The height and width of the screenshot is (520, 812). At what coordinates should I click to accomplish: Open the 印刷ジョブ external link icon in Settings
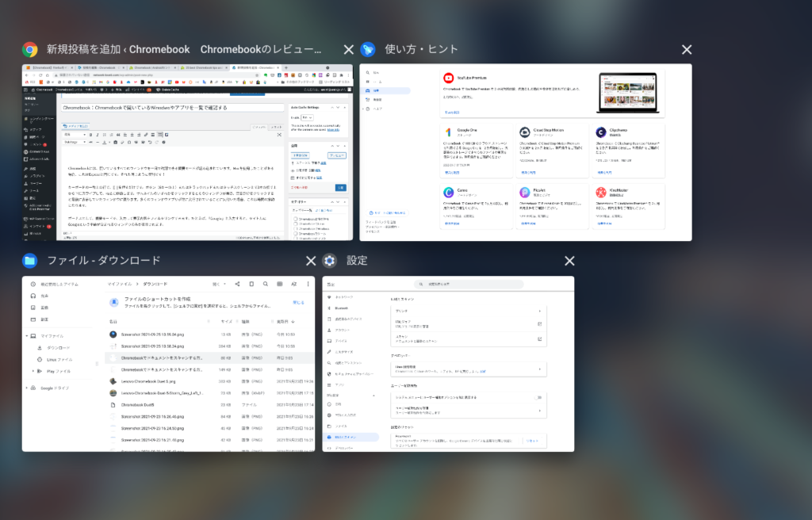pos(539,323)
